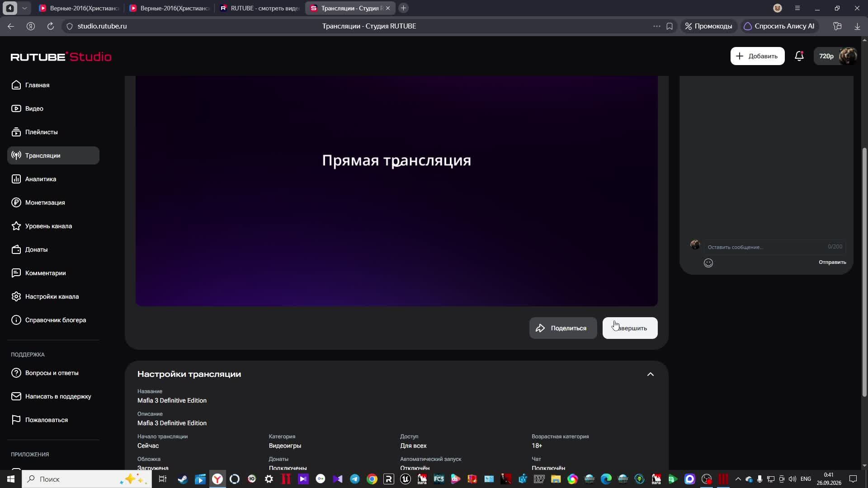Open browser downloads
Viewport: 868px width, 488px height.
click(x=857, y=26)
